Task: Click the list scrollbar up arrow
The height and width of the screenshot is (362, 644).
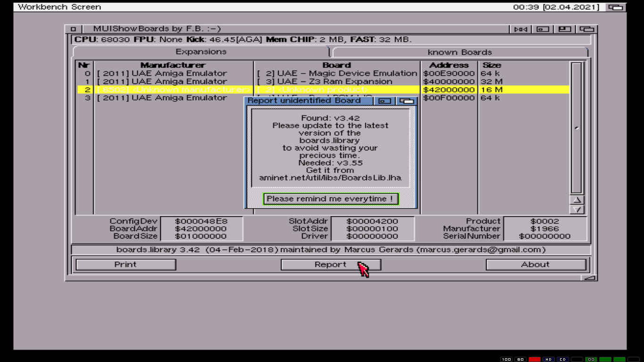Action: (x=577, y=200)
